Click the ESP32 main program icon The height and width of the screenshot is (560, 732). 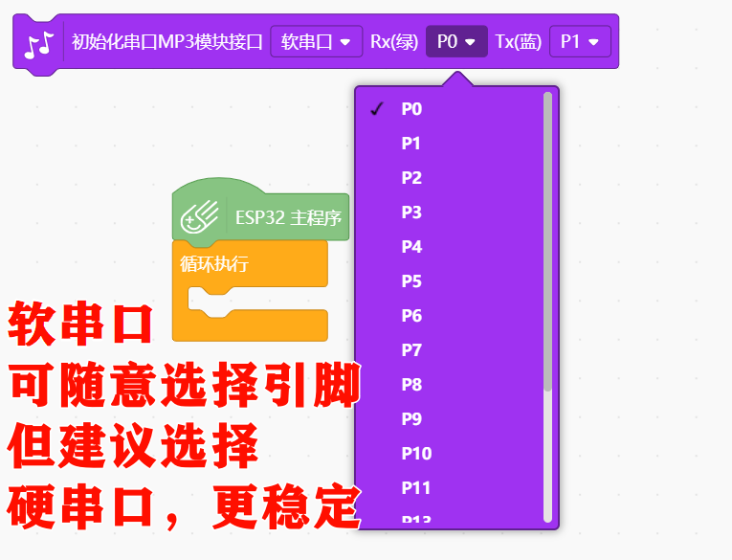click(200, 216)
